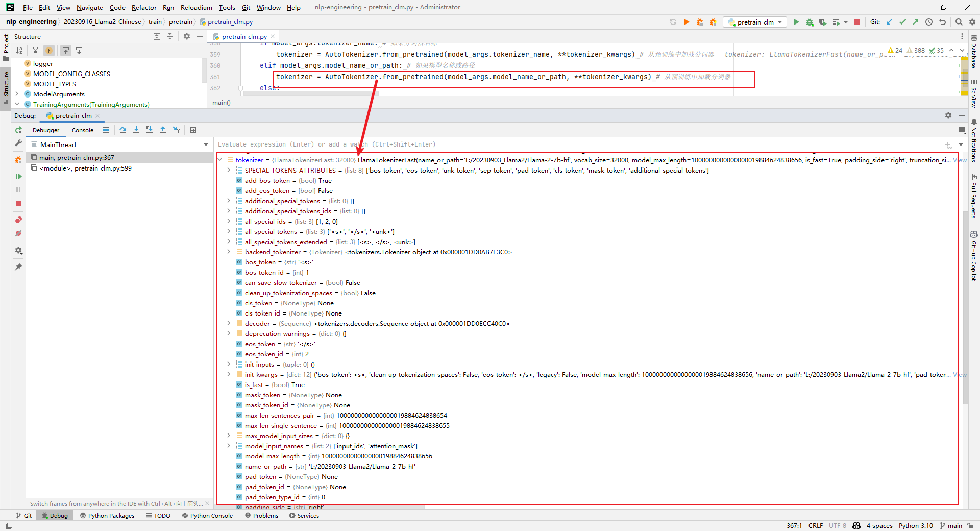Toggle Sort Alphabetically in Structure panel
This screenshot has height=531, width=980.
pyautogui.click(x=19, y=51)
